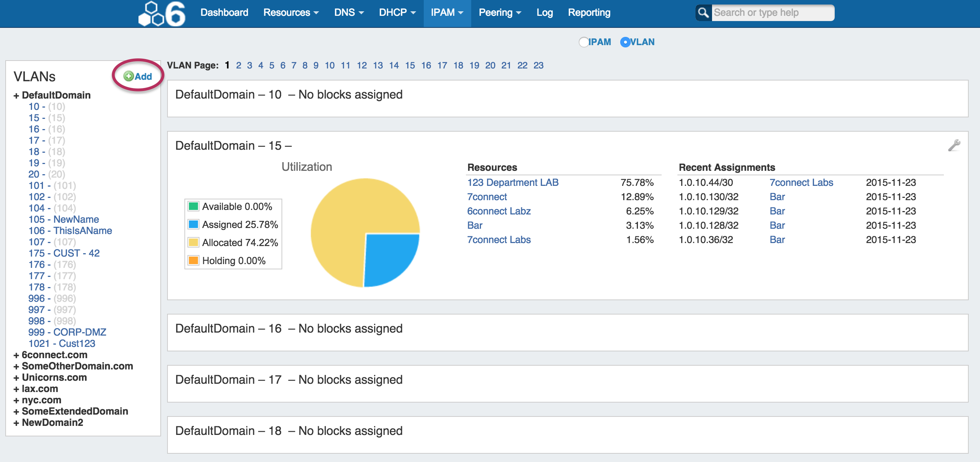Click the 6connect logo icon
Screen dimensions: 980x462
point(162,14)
